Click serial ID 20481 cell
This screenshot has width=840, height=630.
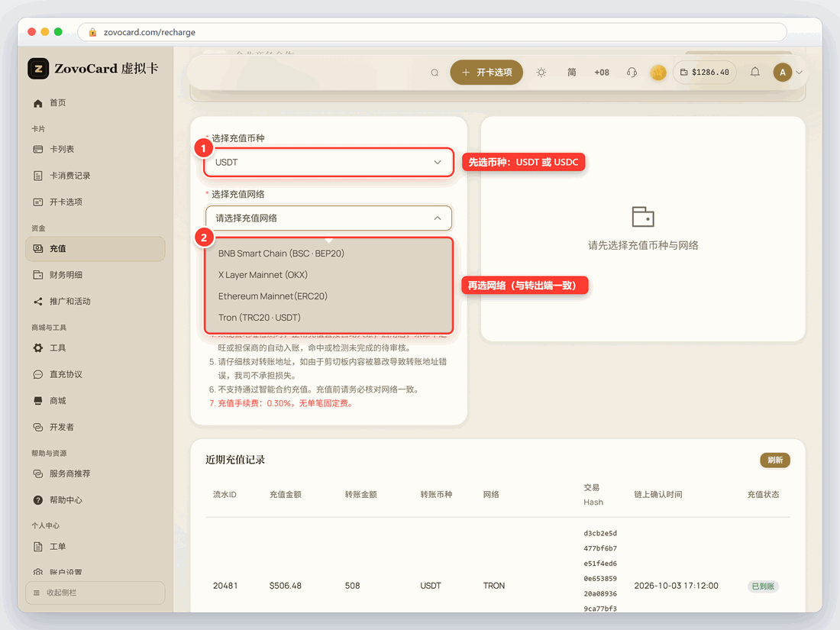click(225, 586)
